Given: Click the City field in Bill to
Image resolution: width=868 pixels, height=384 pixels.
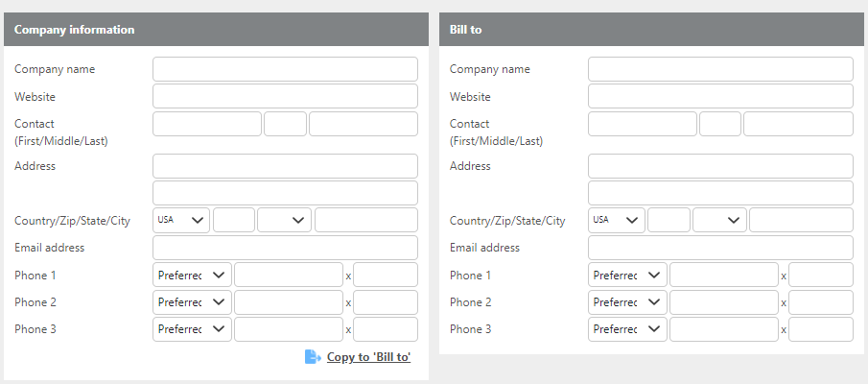Looking at the screenshot, I should pos(801,220).
